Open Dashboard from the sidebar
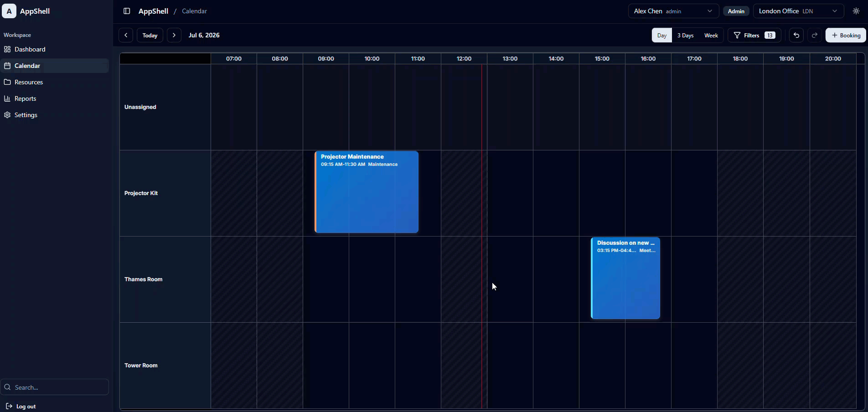The width and height of the screenshot is (868, 412). click(x=55, y=49)
